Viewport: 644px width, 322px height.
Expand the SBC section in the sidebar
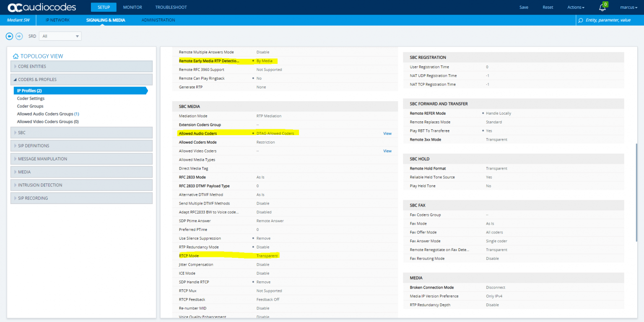tap(81, 133)
